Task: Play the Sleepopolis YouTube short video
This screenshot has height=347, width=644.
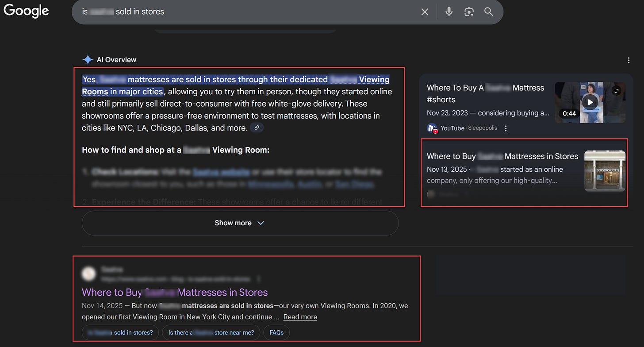Action: pos(590,102)
